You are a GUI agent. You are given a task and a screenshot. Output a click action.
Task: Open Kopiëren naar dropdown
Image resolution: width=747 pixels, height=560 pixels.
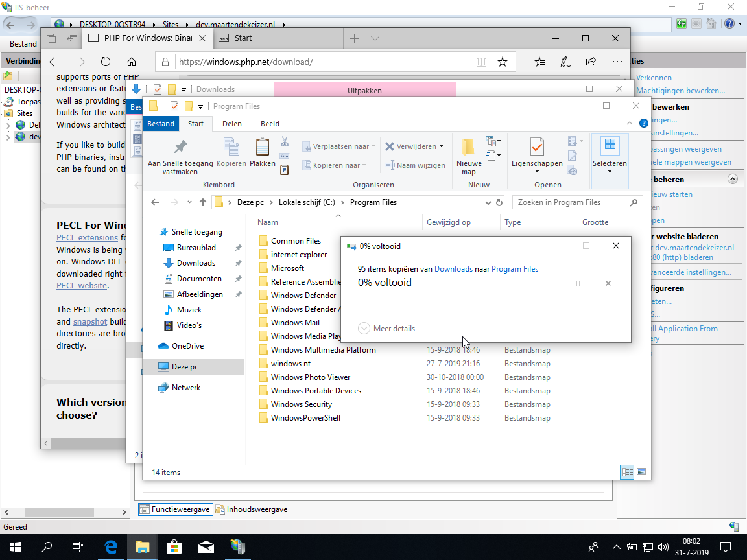[335, 165]
